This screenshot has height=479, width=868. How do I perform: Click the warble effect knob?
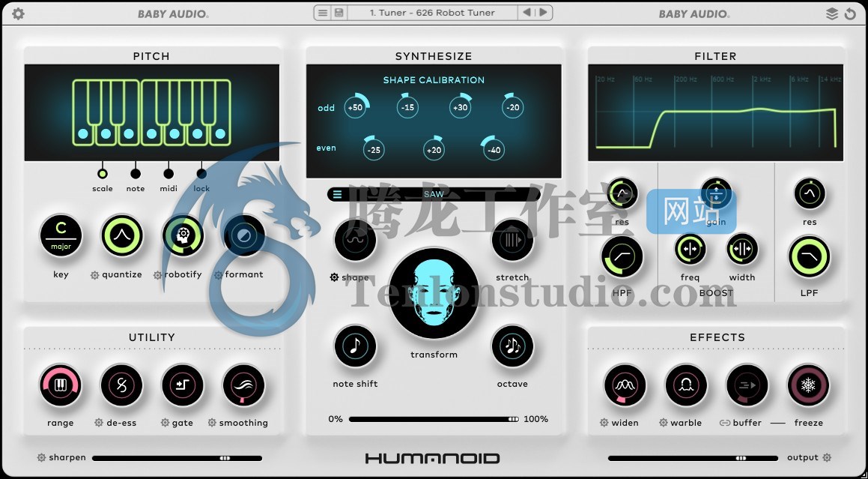(687, 385)
